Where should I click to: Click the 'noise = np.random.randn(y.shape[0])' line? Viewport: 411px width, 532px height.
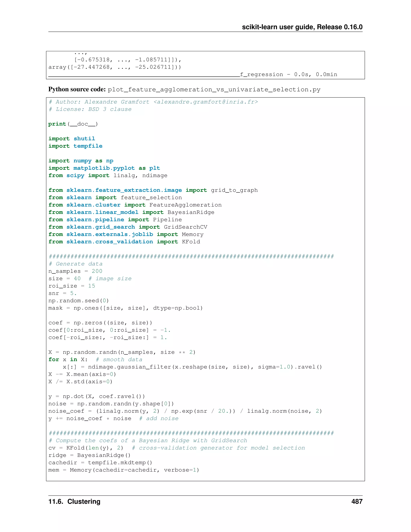111,404
